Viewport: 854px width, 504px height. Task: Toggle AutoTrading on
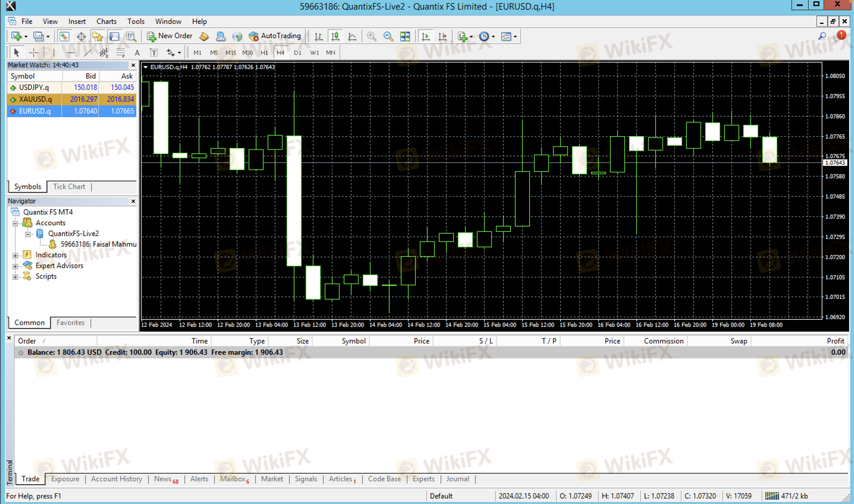point(274,36)
